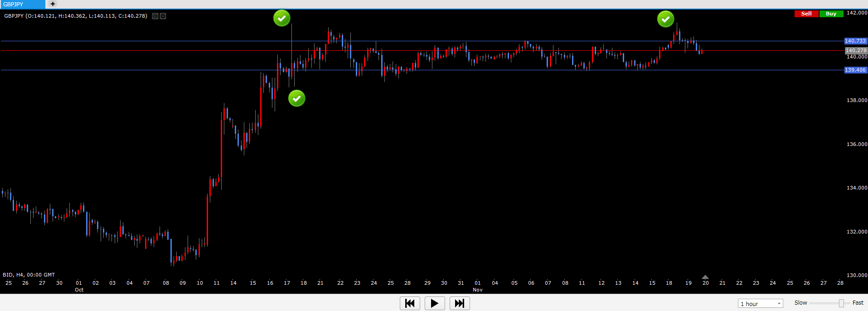Rewind playback to the start
Image resolution: width=868 pixels, height=311 pixels.
point(410,303)
